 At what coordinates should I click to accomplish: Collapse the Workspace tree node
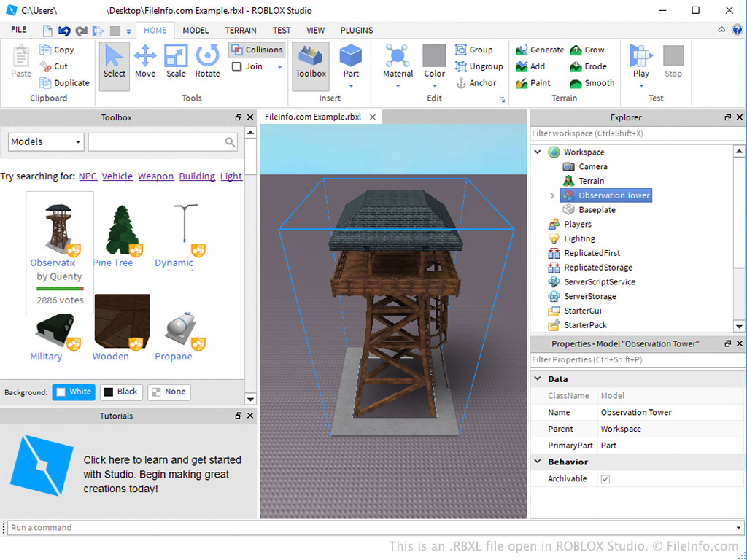(x=538, y=152)
